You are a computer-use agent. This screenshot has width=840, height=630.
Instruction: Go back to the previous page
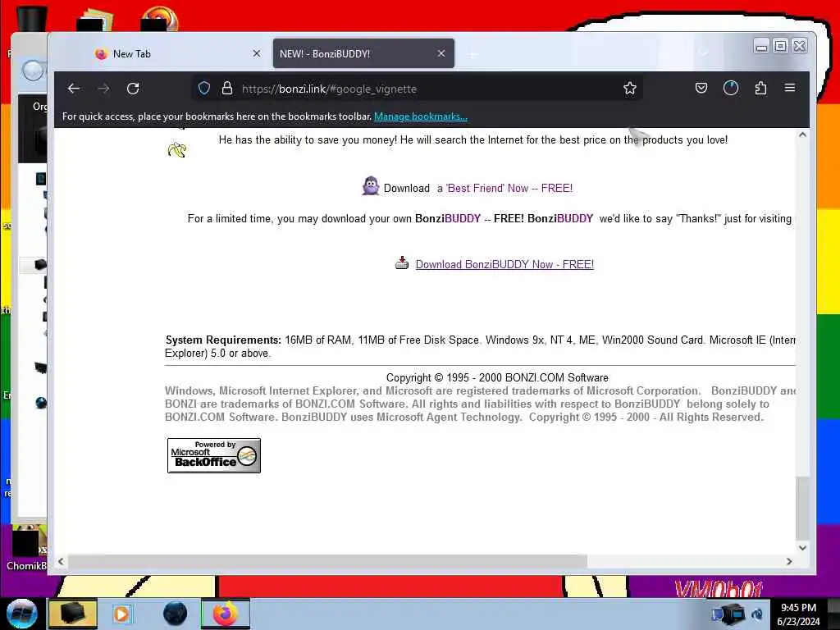[74, 89]
